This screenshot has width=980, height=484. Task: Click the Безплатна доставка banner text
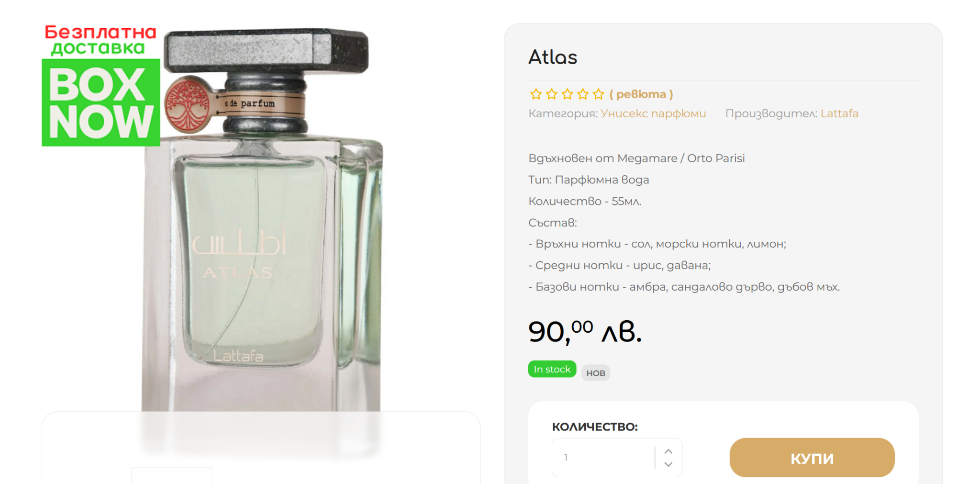[x=100, y=40]
